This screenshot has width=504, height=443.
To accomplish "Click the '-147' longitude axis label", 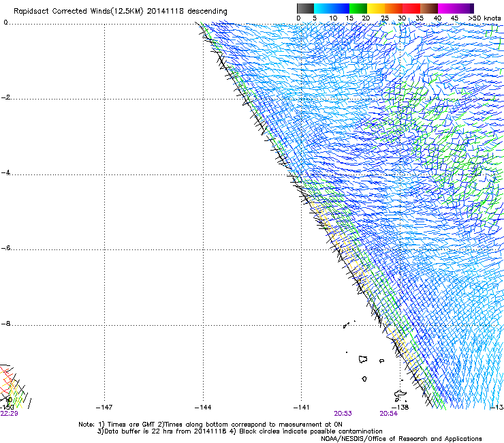I will point(104,408).
